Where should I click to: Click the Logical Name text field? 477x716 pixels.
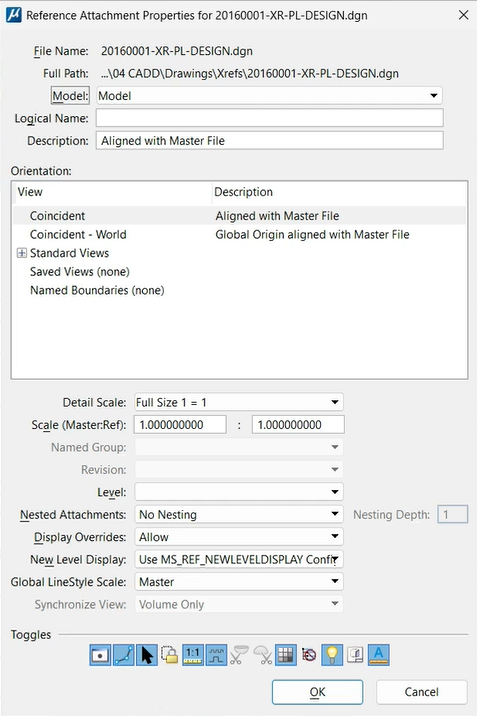269,118
